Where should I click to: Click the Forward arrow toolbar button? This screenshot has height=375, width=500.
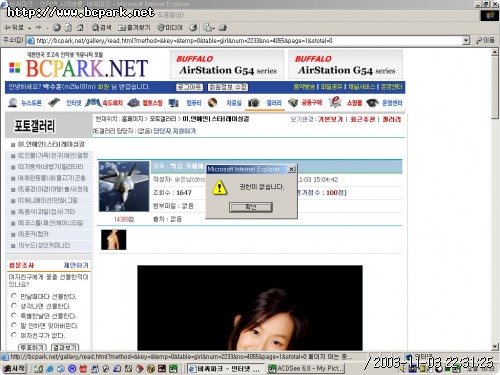coord(39,28)
